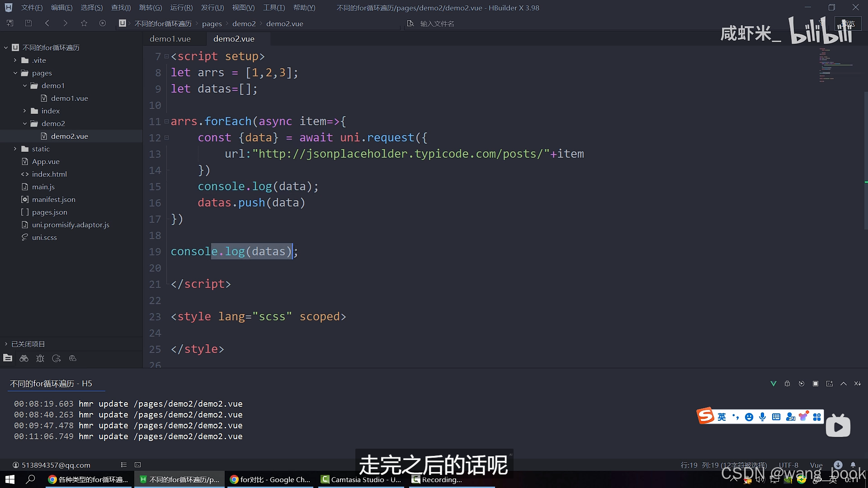Click the Sogou microphone voice input icon
Screen dimensions: 868x488
click(763, 417)
